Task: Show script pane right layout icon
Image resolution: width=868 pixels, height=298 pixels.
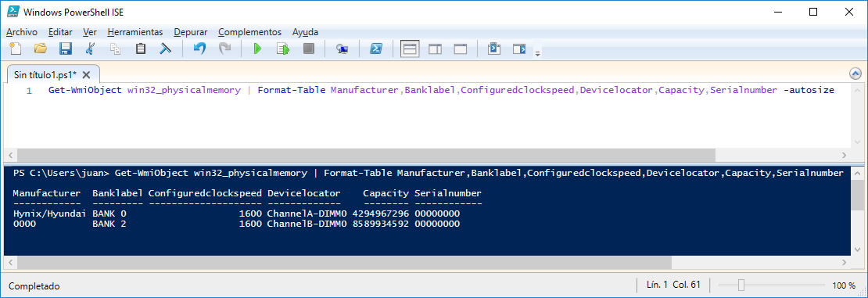Action: [435, 48]
